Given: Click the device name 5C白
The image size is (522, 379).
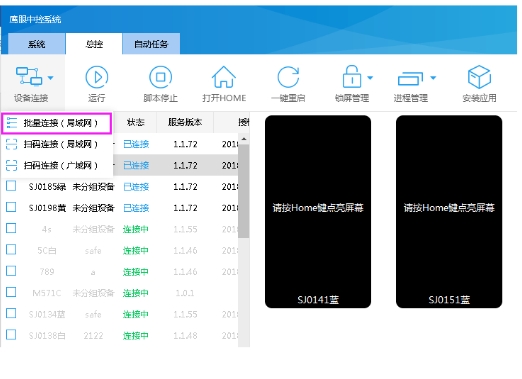Looking at the screenshot, I should (47, 251).
